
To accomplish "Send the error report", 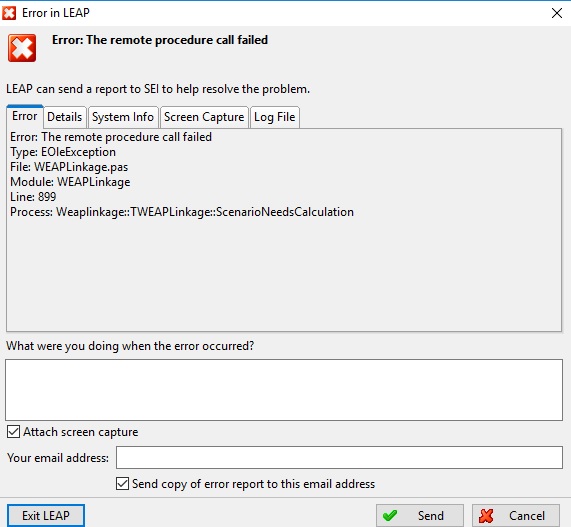I will (420, 515).
